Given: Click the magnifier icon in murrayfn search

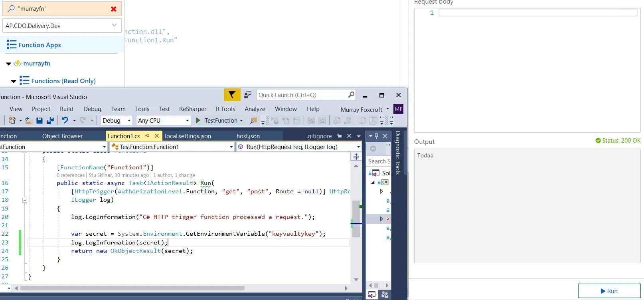Looking at the screenshot, I should (x=11, y=8).
